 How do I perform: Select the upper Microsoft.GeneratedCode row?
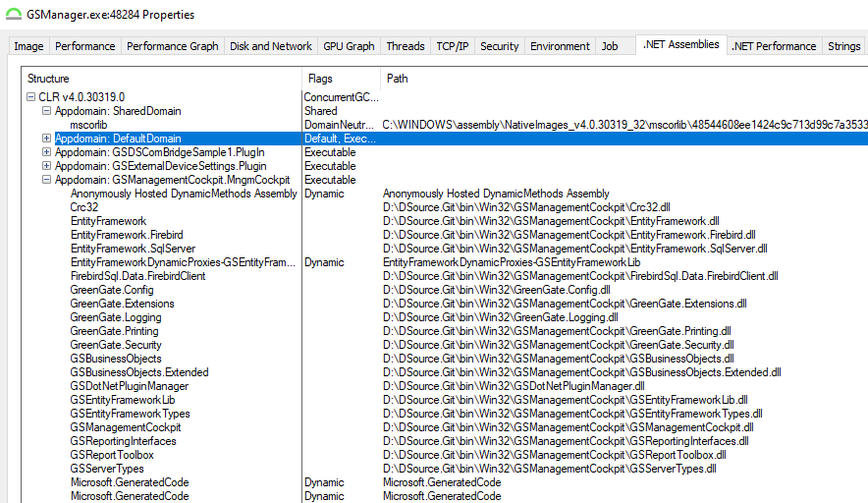(130, 482)
